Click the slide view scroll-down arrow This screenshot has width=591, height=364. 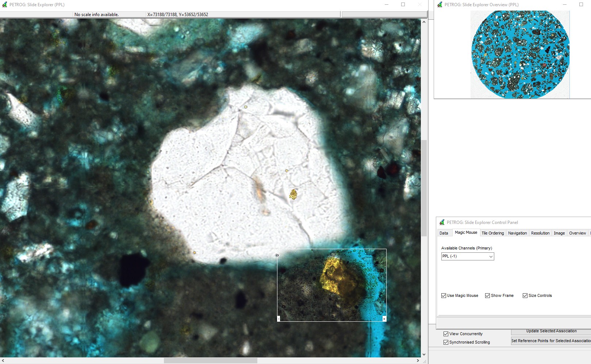click(424, 354)
